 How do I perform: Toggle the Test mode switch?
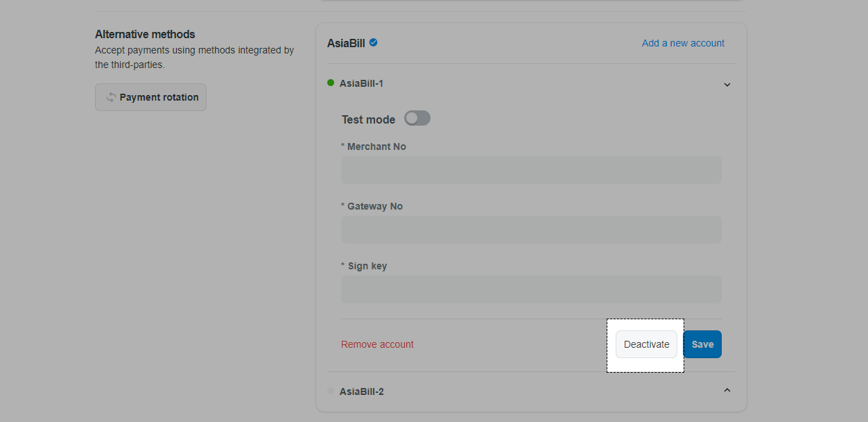tap(417, 118)
